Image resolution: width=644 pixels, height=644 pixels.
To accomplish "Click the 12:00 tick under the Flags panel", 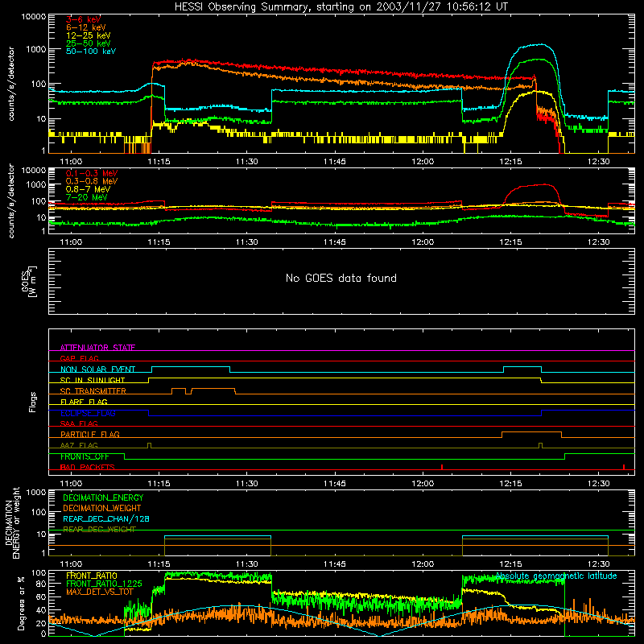I will (423, 484).
